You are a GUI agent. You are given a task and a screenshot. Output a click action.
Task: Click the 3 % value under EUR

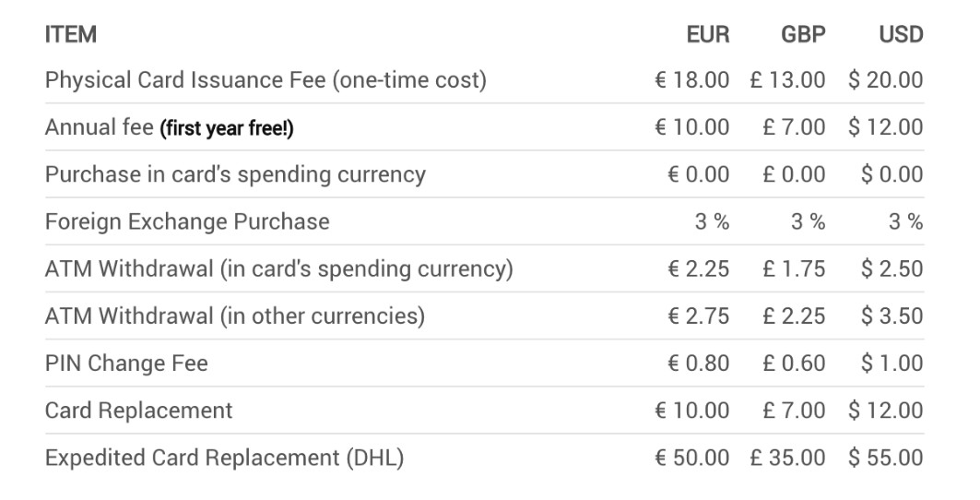[712, 221]
